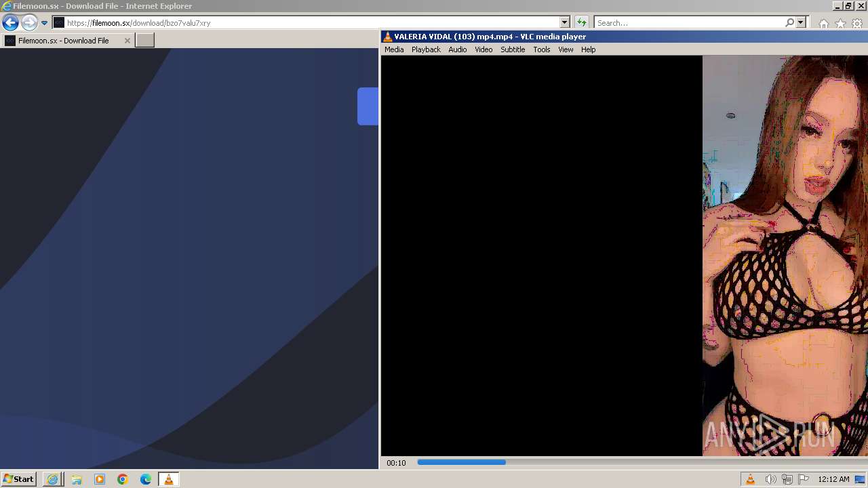Viewport: 868px width, 488px height.
Task: Open Action Center flag icon
Action: click(804, 479)
